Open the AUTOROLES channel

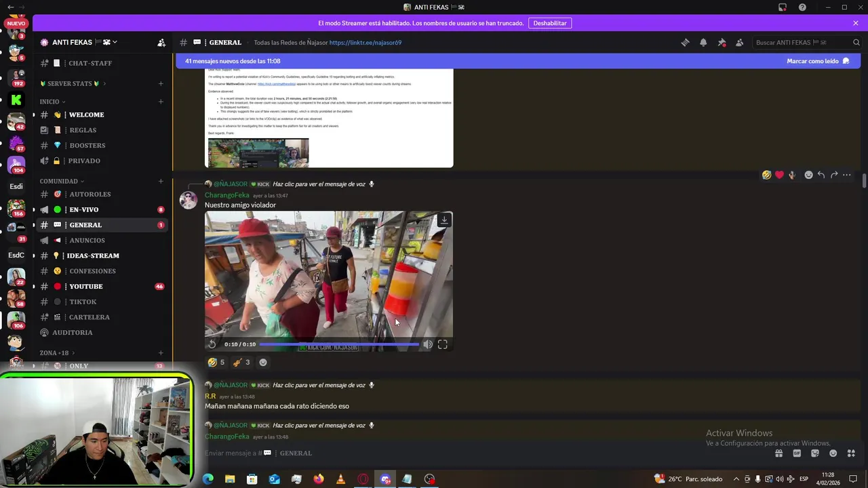click(x=102, y=194)
